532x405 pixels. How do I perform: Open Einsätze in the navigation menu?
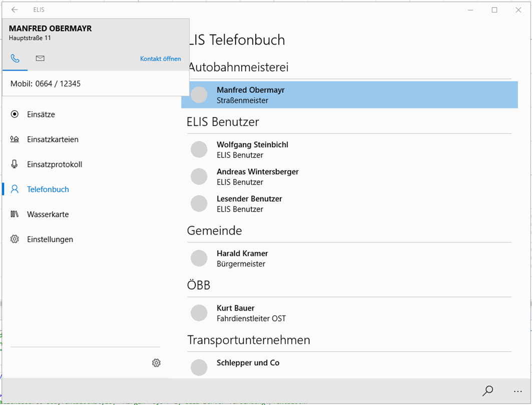[41, 114]
